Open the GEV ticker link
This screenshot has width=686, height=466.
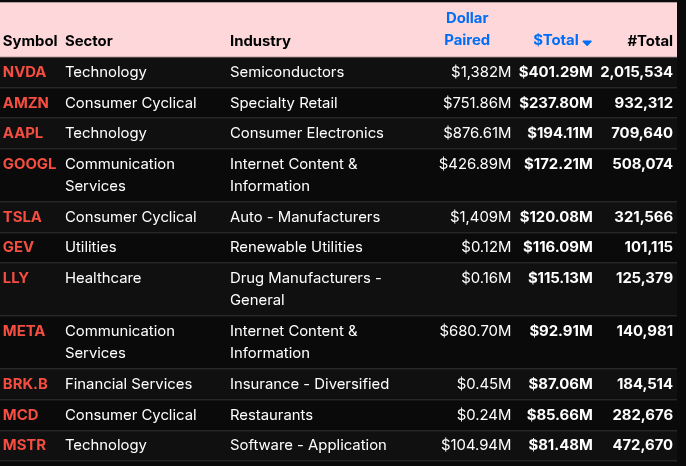click(x=18, y=247)
